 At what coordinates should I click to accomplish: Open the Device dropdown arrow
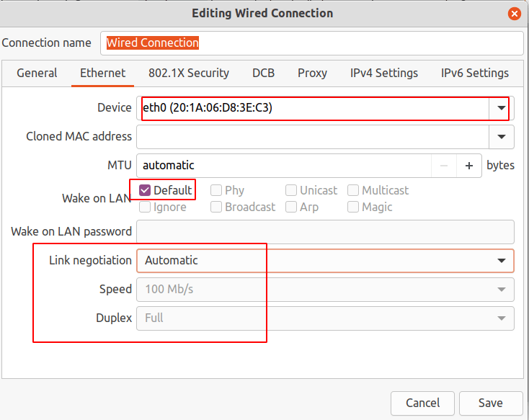tap(501, 108)
